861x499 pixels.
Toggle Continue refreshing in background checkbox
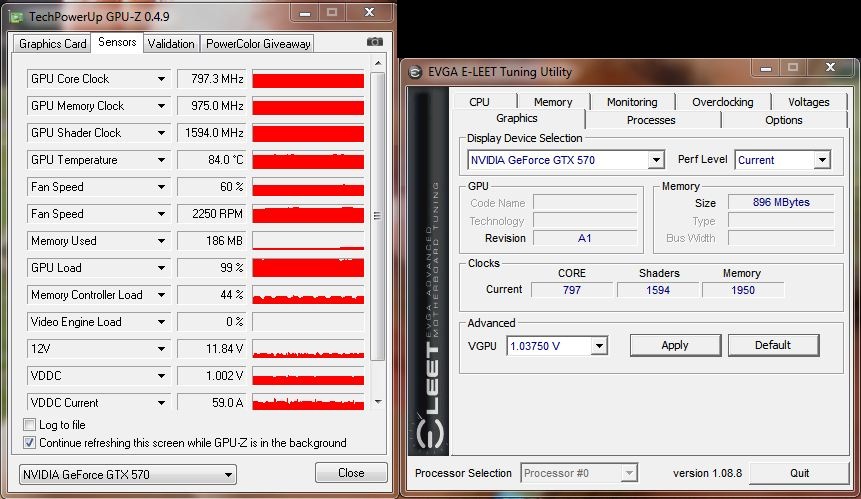click(30, 442)
